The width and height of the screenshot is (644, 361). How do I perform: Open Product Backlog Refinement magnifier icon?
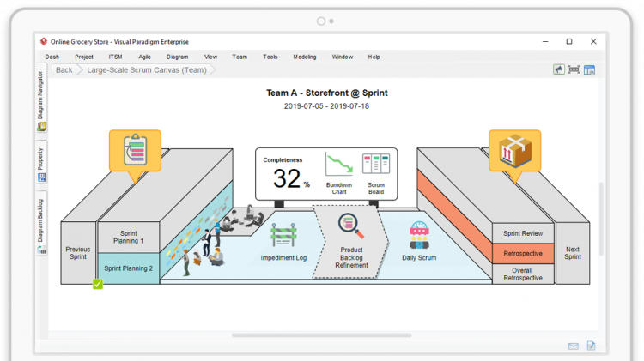pyautogui.click(x=351, y=226)
